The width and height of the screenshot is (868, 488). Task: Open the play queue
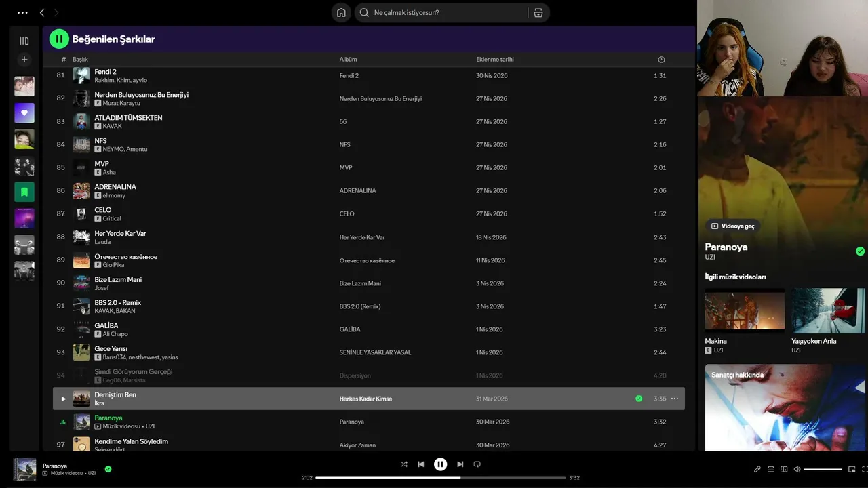click(771, 469)
